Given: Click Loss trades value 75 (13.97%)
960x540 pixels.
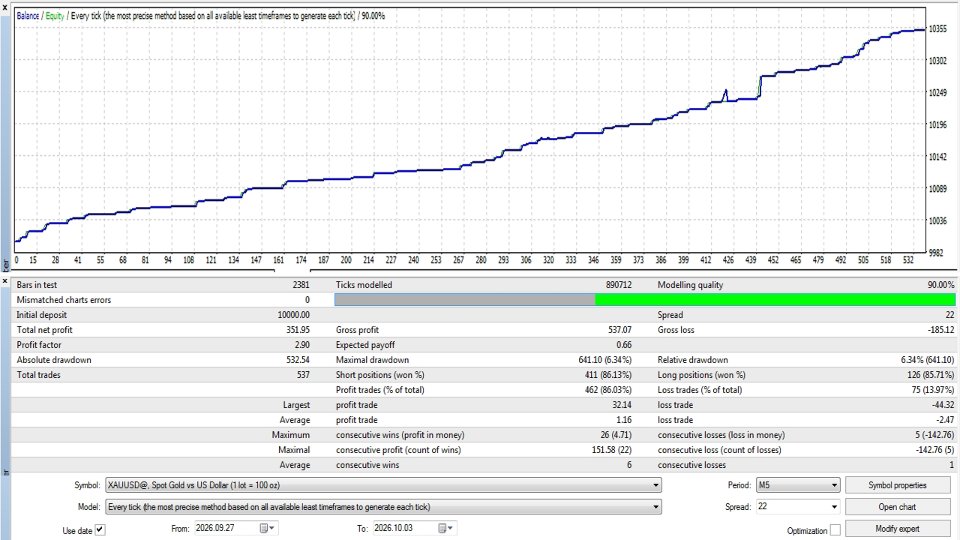Looking at the screenshot, I should click(932, 389).
